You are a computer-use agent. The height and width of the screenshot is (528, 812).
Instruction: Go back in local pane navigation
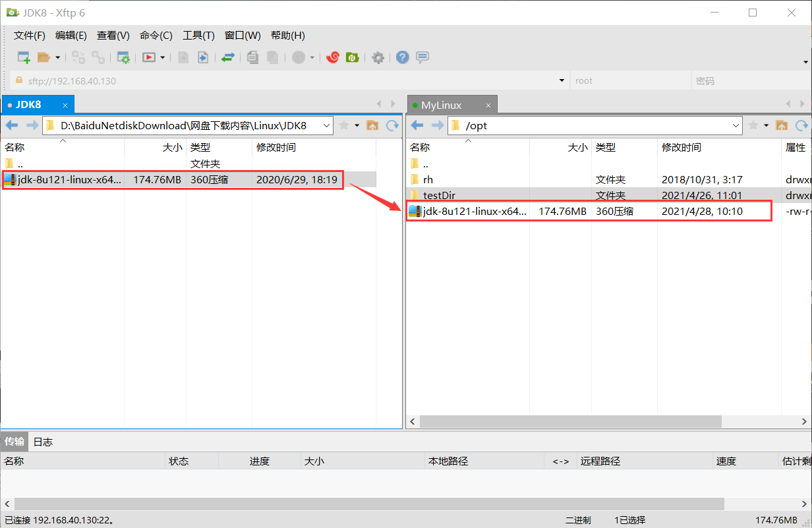(x=12, y=125)
